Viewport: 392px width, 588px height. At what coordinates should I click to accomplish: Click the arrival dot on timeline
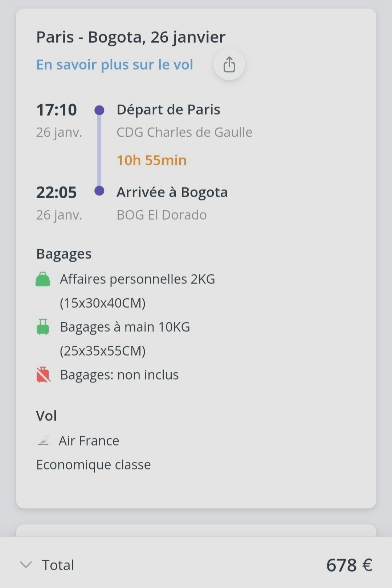pos(99,191)
